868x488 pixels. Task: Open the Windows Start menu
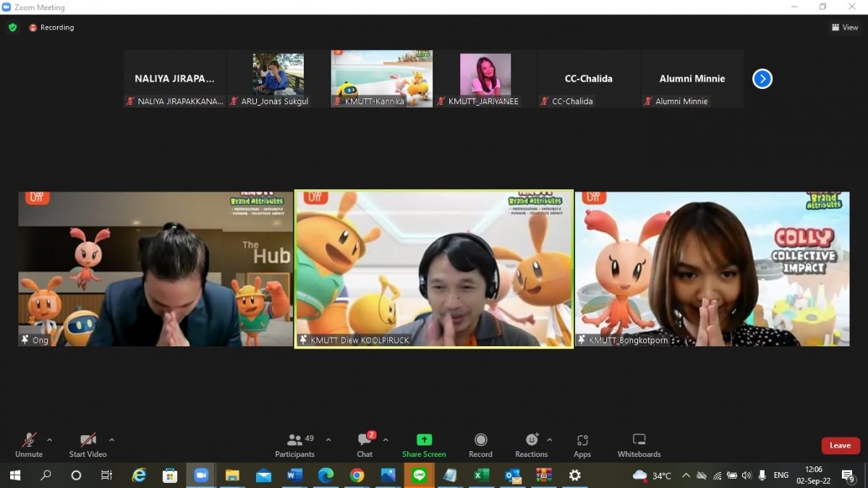pyautogui.click(x=14, y=475)
